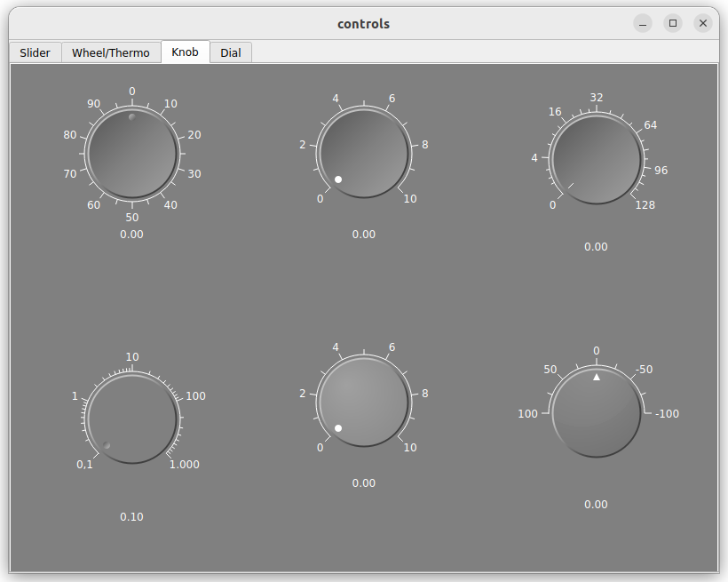Screen dimensions: 728x582
Task: Close the controls window
Action: 703,23
